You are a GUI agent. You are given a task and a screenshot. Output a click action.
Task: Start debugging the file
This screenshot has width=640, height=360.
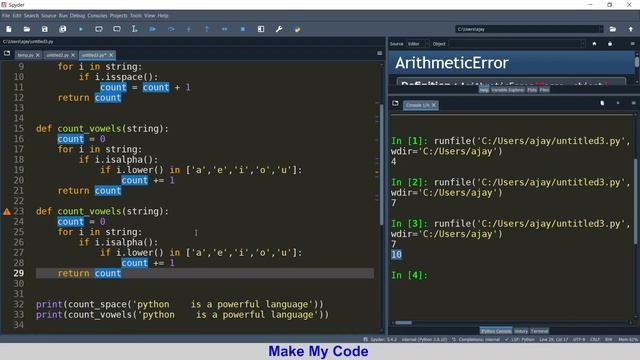153,29
